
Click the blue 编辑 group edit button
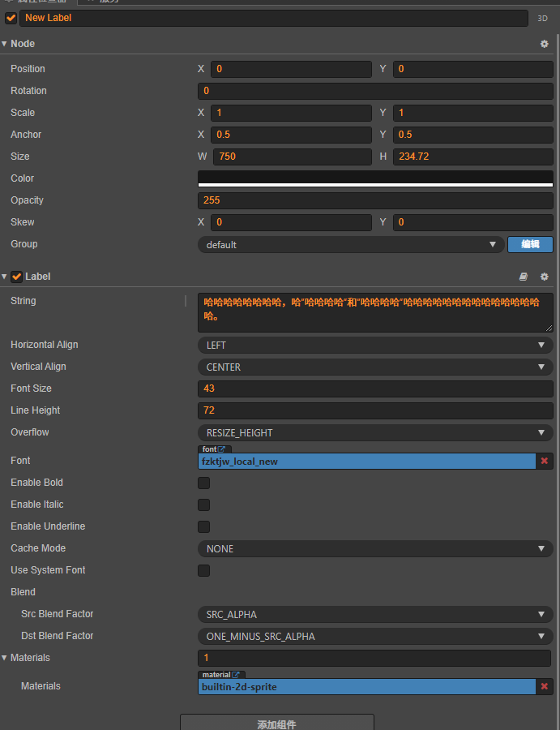(530, 244)
